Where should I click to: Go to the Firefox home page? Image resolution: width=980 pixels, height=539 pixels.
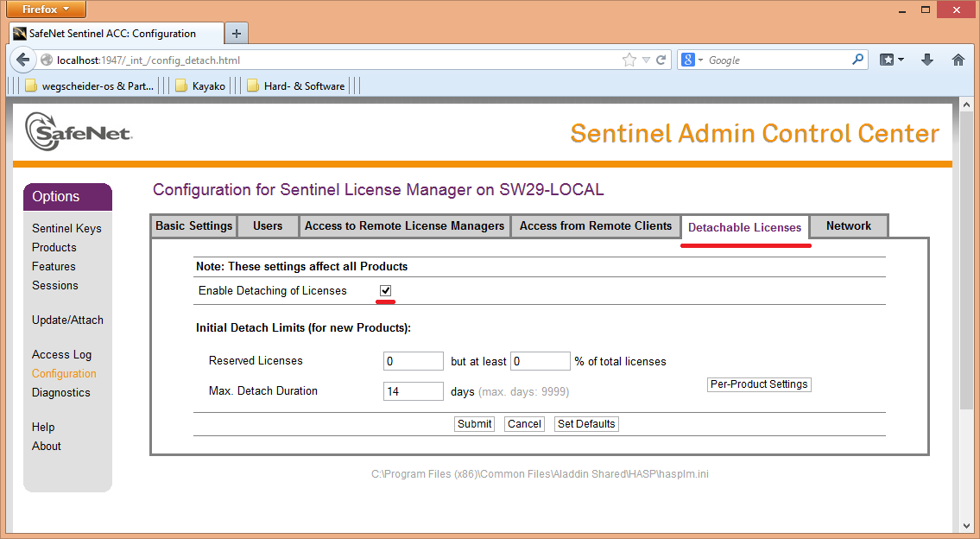coord(958,60)
